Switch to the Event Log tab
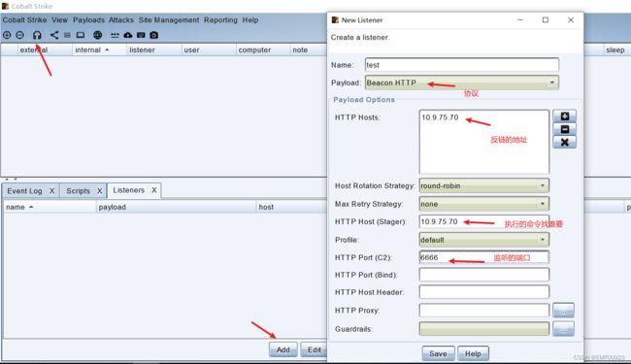The image size is (631, 364). (x=24, y=190)
